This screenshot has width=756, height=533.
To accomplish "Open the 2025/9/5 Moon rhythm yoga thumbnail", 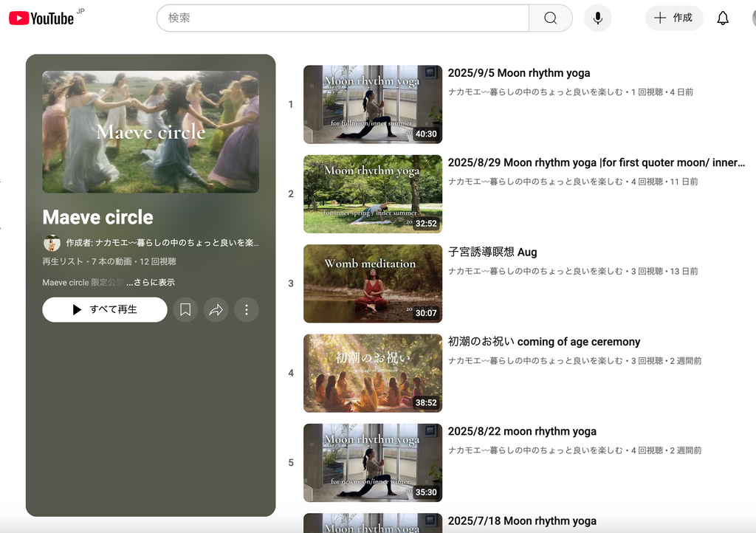I will 372,104.
